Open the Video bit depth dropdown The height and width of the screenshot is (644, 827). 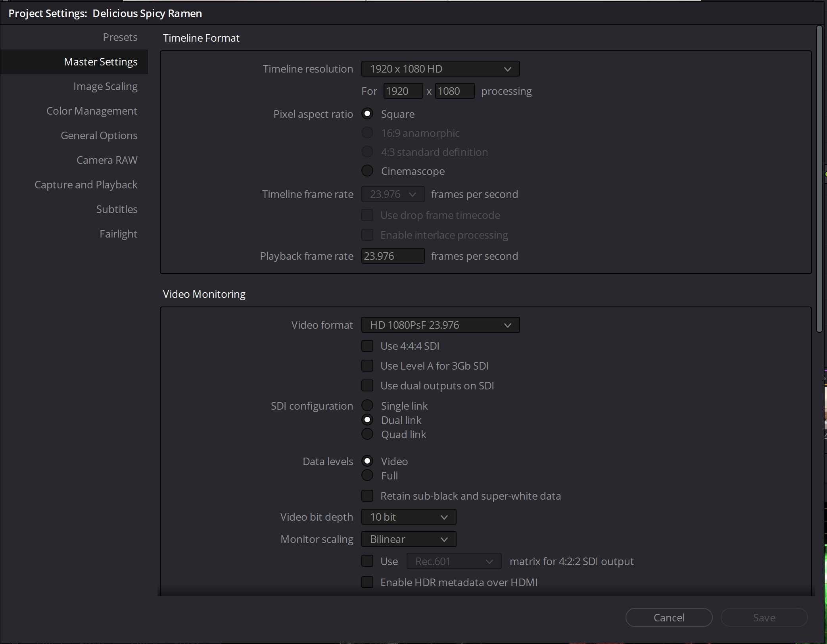408,517
